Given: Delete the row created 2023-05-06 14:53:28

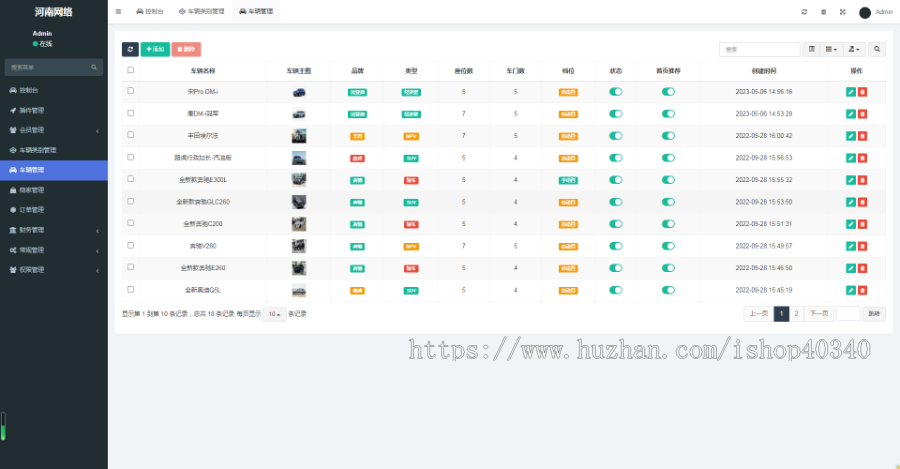Looking at the screenshot, I should 862,114.
